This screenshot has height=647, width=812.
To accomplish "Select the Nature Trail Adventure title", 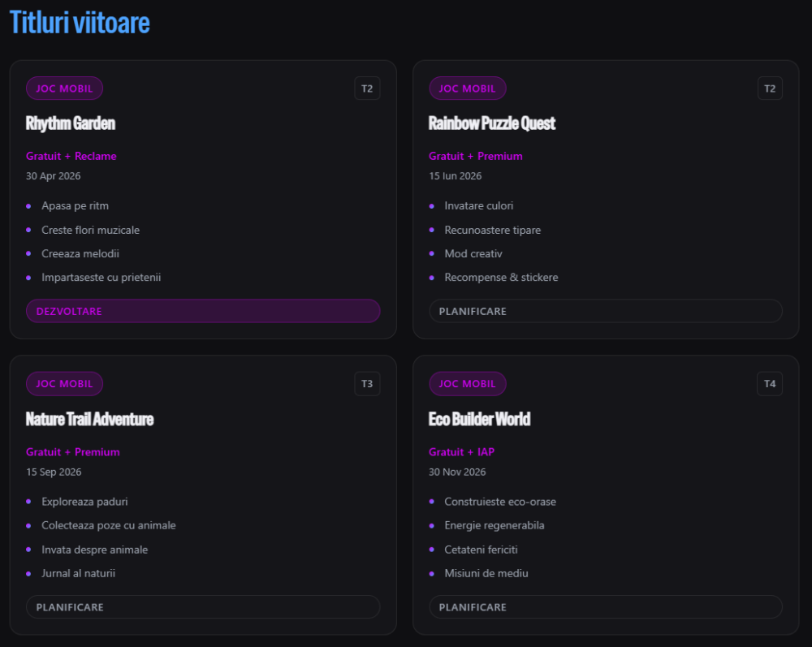I will click(x=89, y=419).
